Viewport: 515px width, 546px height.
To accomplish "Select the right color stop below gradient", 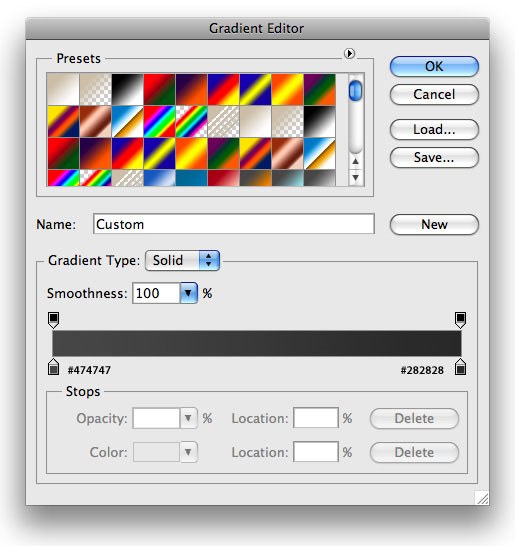I will (460, 367).
